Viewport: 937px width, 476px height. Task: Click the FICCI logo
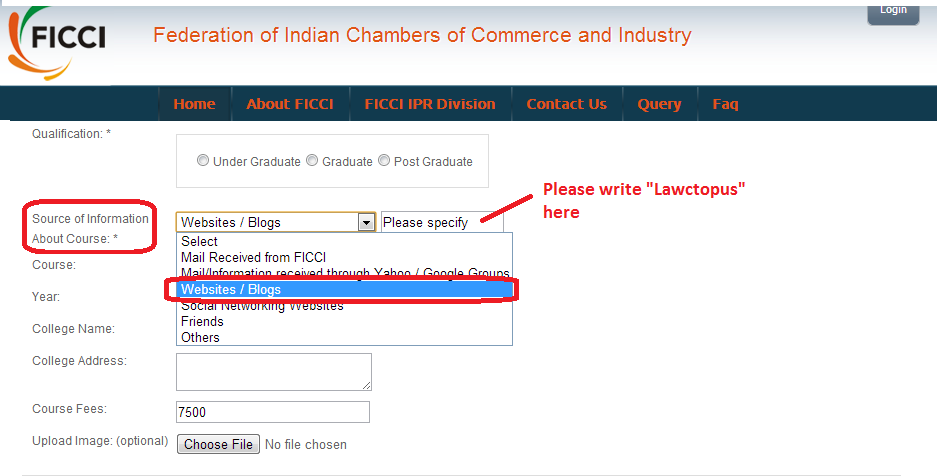point(57,41)
